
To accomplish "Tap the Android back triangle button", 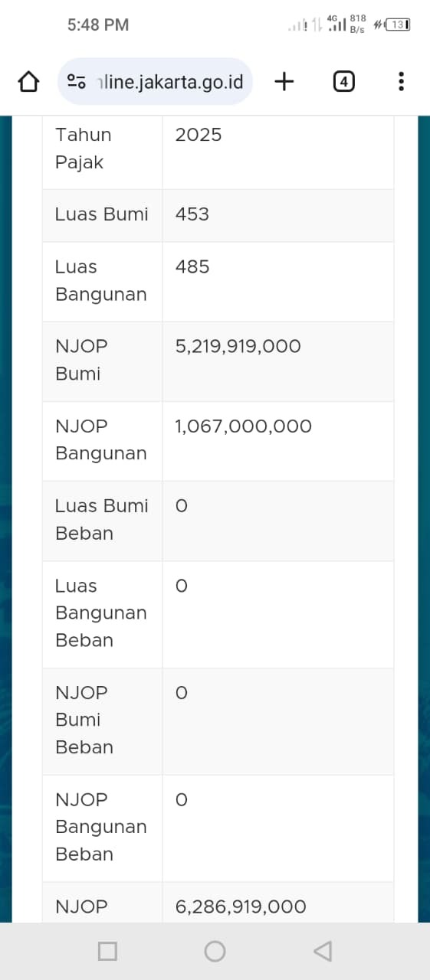I will click(x=323, y=951).
